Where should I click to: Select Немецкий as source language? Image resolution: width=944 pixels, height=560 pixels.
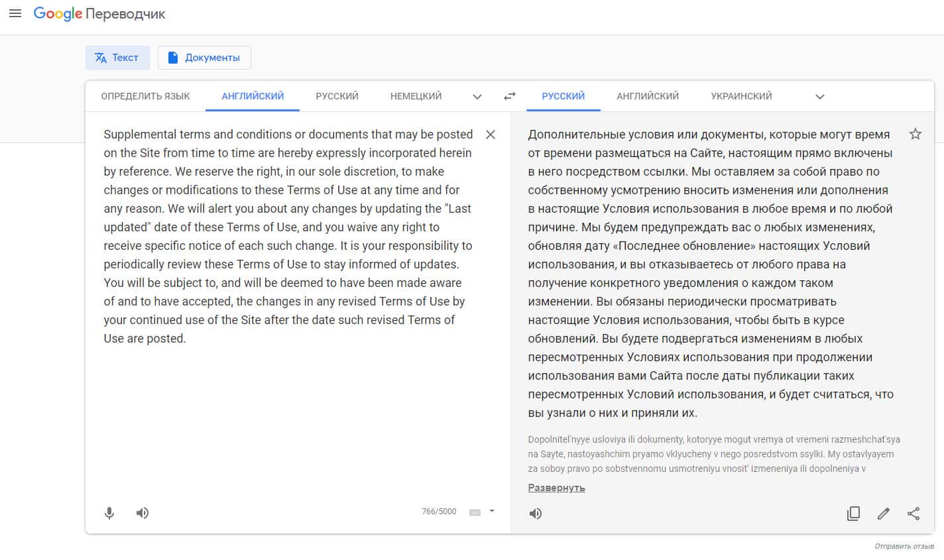[x=416, y=96]
